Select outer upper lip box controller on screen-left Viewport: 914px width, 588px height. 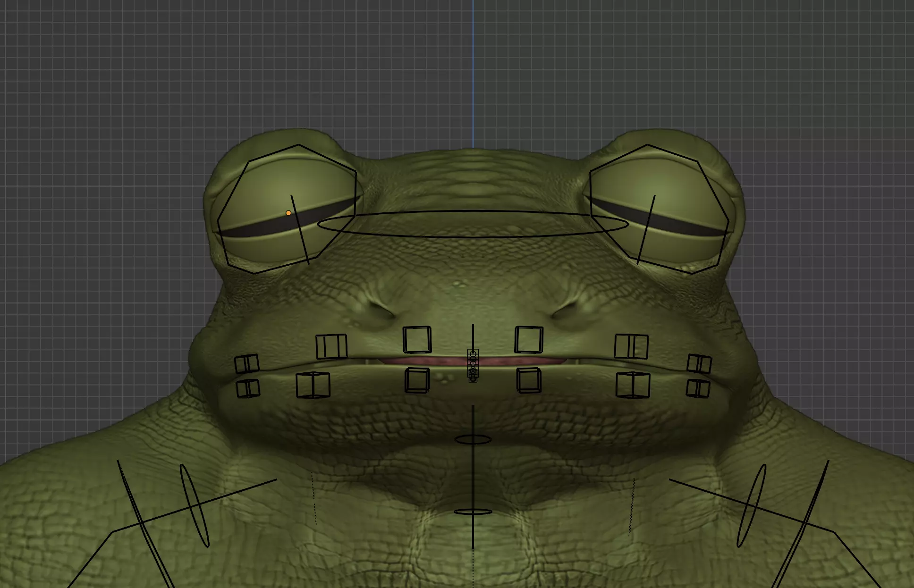(331, 346)
